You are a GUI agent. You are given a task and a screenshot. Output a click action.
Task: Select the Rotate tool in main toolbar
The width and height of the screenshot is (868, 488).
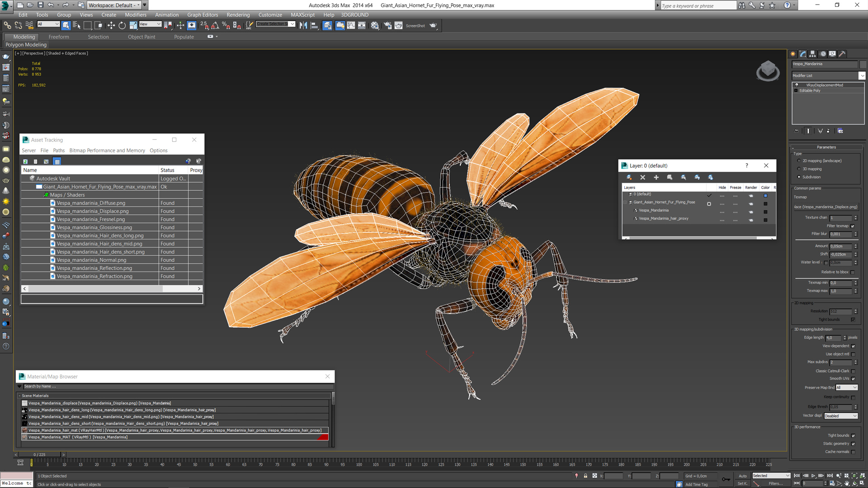122,25
